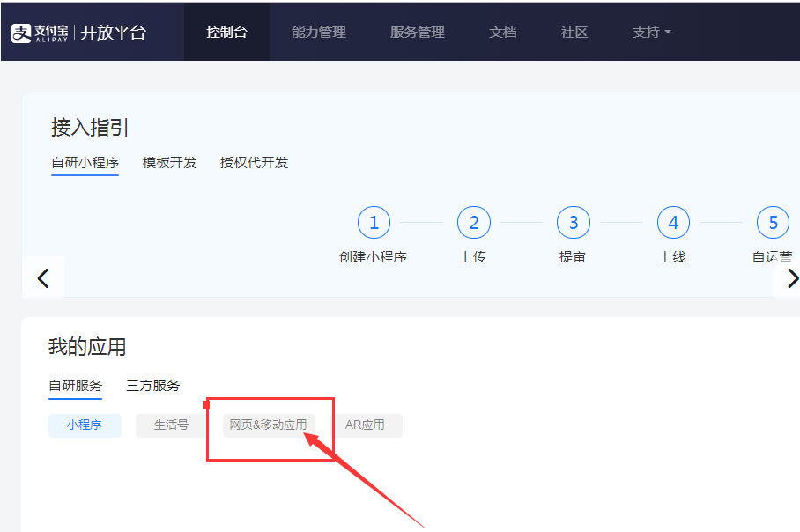Open the 支持 dropdown menu
Viewport: 800px width, 532px height.
651,33
